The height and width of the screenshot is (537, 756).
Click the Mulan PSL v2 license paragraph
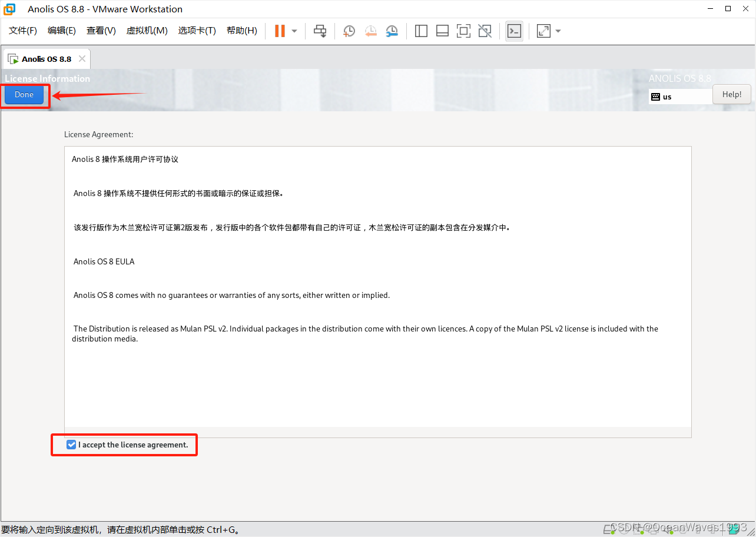[x=365, y=333]
